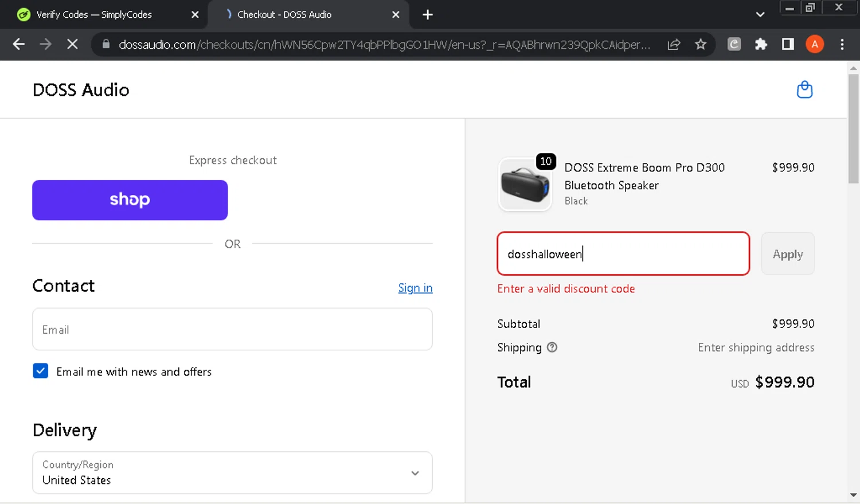
Task: View site info via the address bar lock icon
Action: [x=106, y=44]
